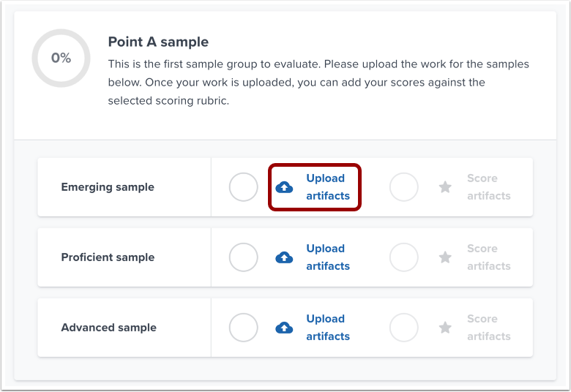
Task: Select the score status circle for Proficient sample
Action: pos(403,257)
